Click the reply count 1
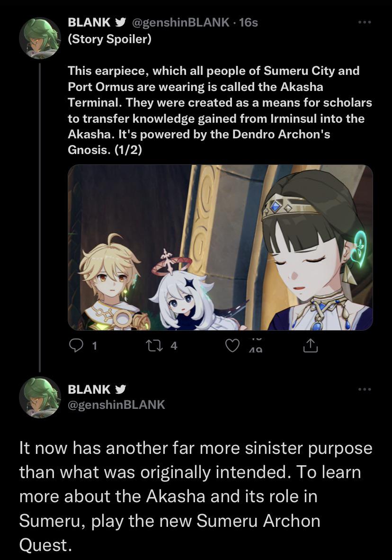The width and height of the screenshot is (392, 560). point(94,345)
